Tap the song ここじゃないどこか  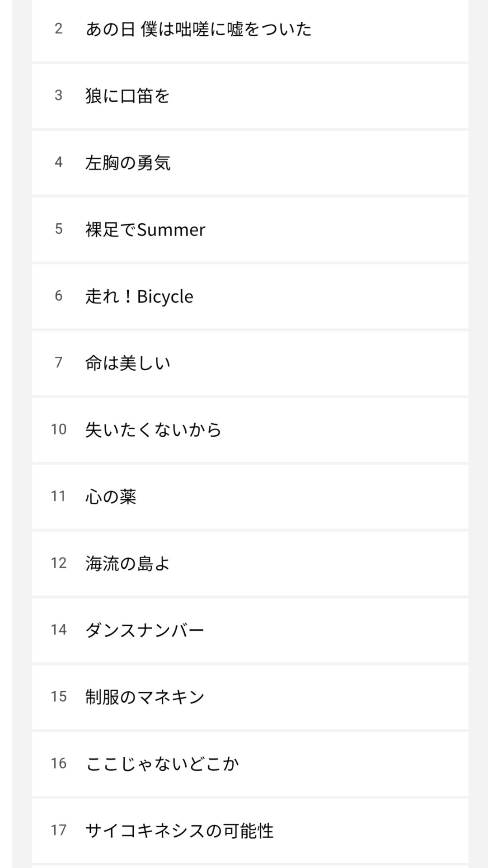pos(162,764)
